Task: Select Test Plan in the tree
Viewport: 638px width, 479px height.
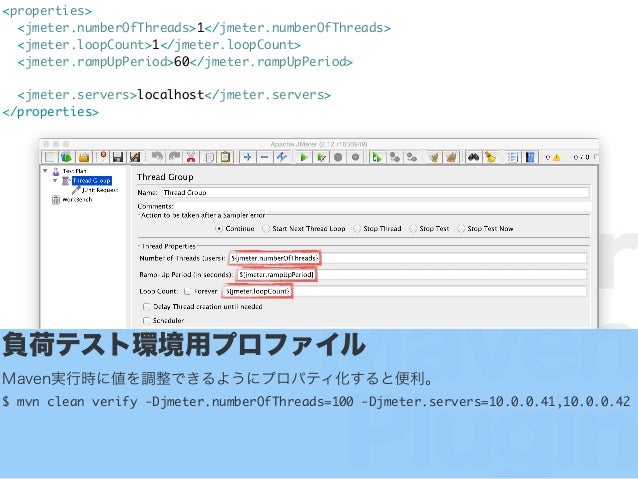Action: pyautogui.click(x=74, y=171)
